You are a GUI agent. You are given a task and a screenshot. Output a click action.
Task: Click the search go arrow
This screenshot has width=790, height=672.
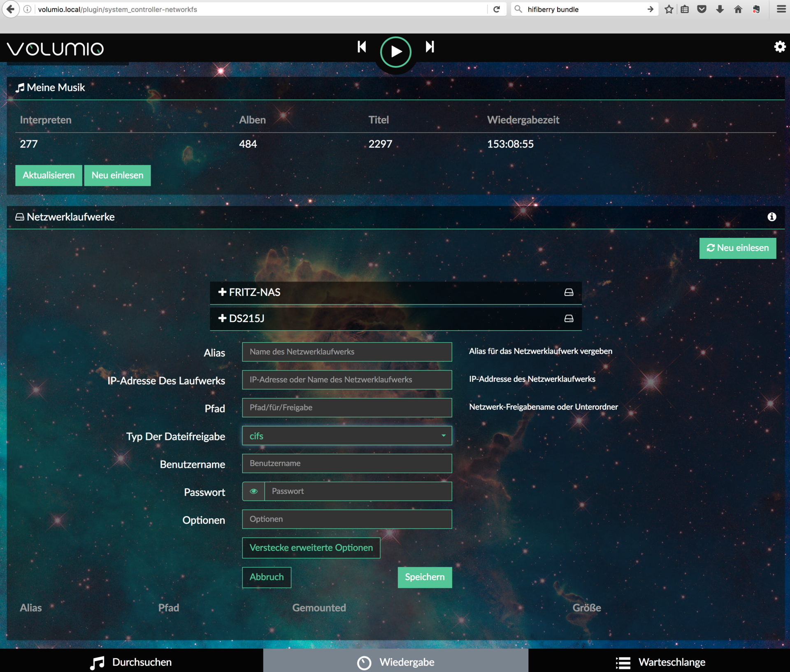coord(650,9)
